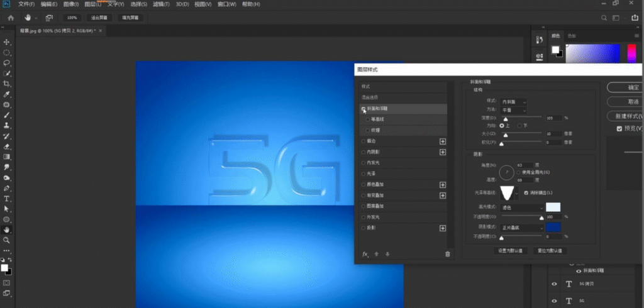644x308 pixels.
Task: Select the Zoom tool in toolbar
Action: 6,240
